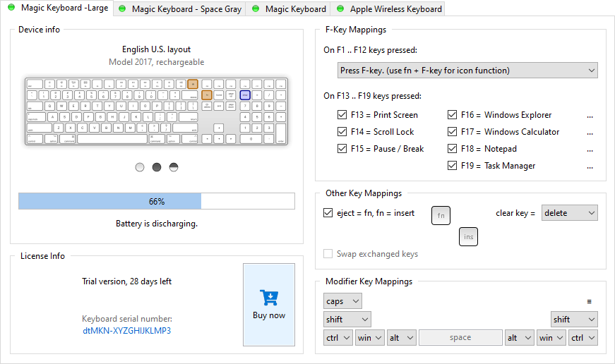
Task: Open the modifier key mappings menu icon
Action: pos(589,301)
